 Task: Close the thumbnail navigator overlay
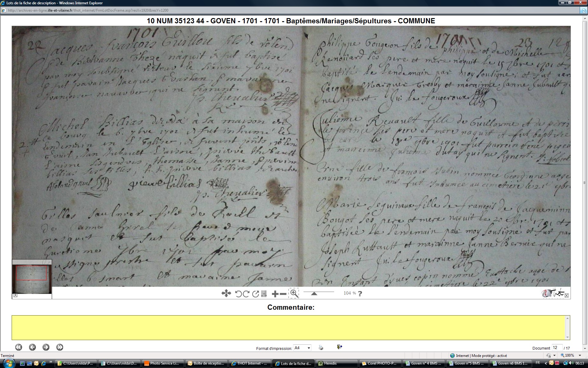[15, 295]
